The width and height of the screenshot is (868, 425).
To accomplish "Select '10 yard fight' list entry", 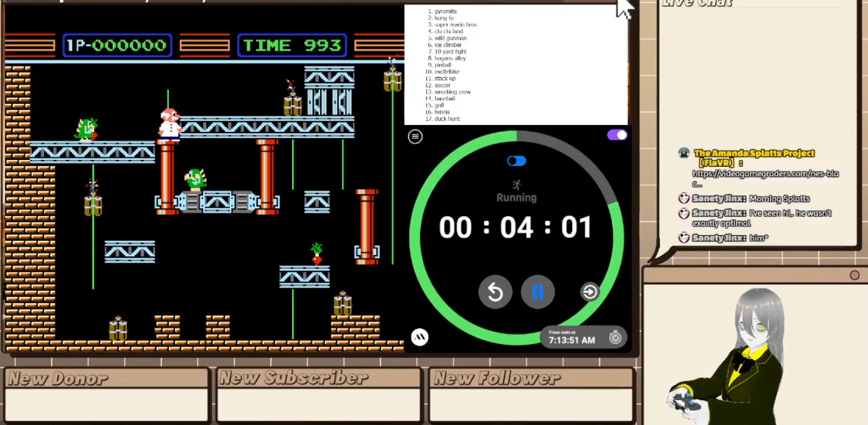I will click(x=450, y=52).
